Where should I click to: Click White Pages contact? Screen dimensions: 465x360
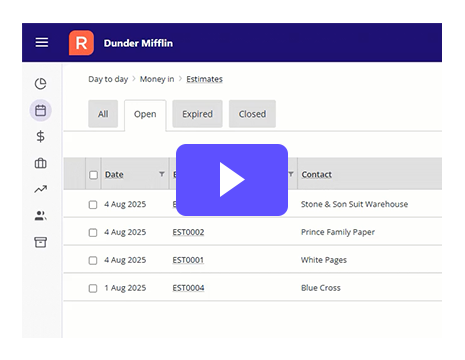pyautogui.click(x=324, y=260)
